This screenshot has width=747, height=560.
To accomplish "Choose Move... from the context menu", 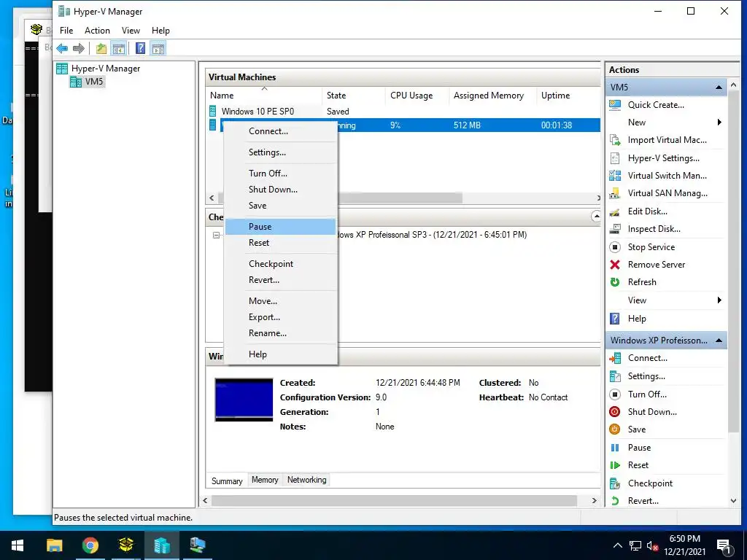I will (281, 301).
